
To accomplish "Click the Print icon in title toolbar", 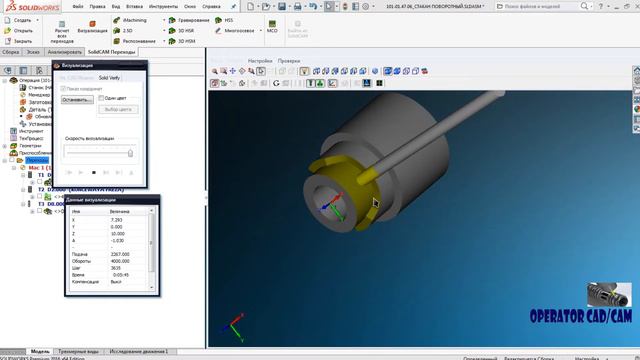I will [298, 6].
